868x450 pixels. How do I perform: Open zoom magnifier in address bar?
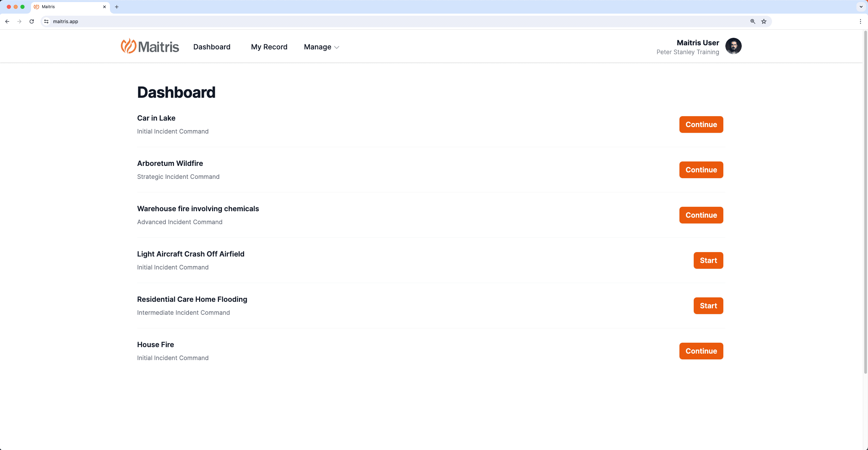(x=753, y=21)
